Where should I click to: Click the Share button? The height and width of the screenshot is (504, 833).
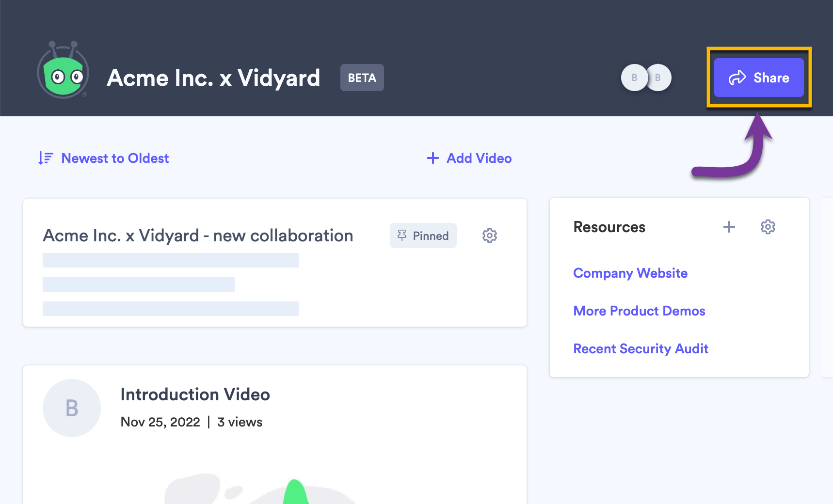[x=759, y=78]
